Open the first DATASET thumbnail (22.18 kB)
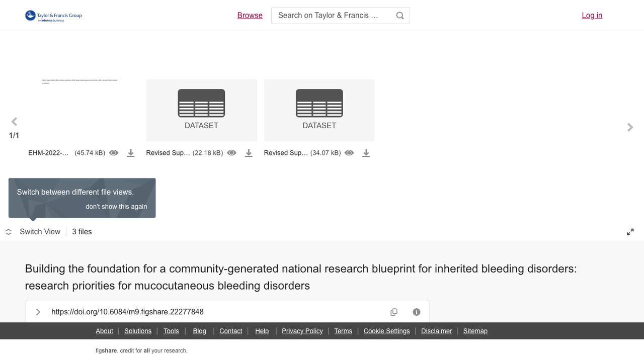 tap(201, 110)
